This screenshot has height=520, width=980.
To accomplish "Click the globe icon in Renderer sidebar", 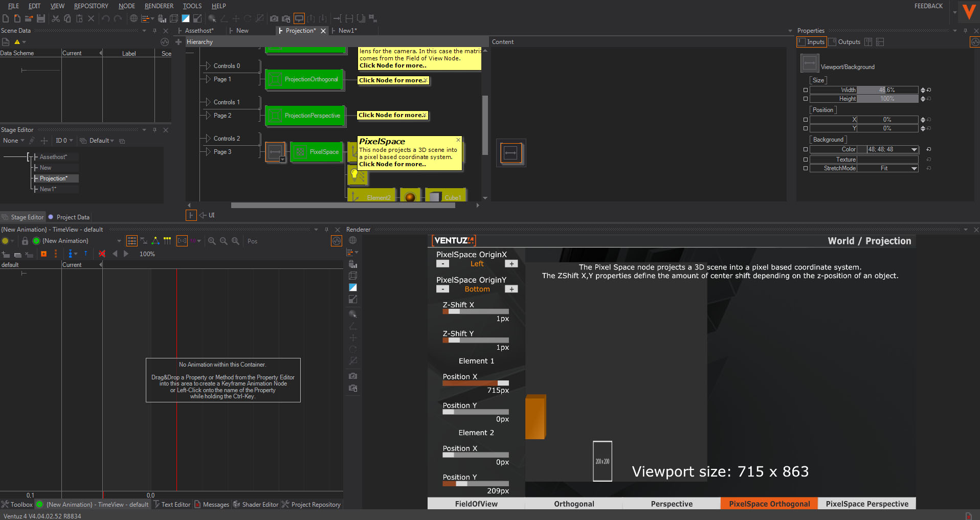I will (x=352, y=240).
